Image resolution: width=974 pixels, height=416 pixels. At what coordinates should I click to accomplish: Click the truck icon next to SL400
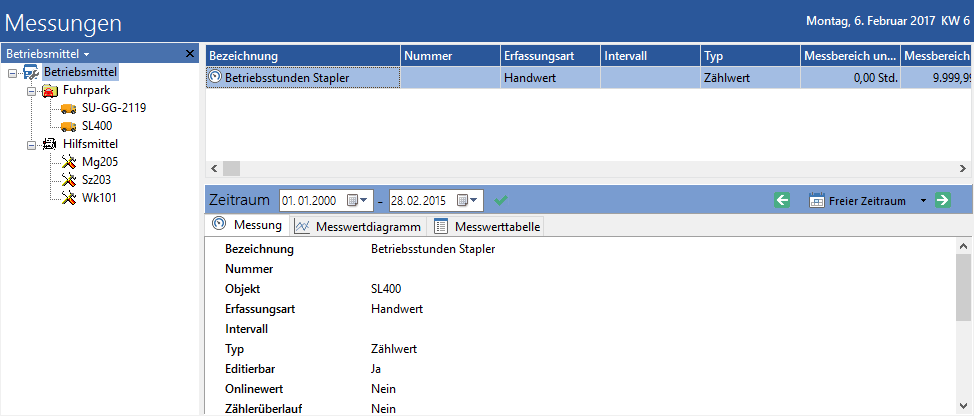coord(69,127)
